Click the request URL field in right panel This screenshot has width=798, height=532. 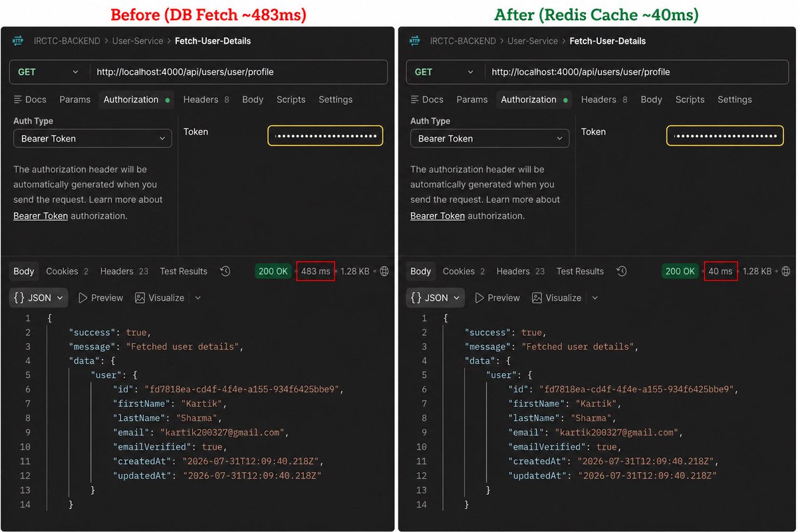click(636, 72)
